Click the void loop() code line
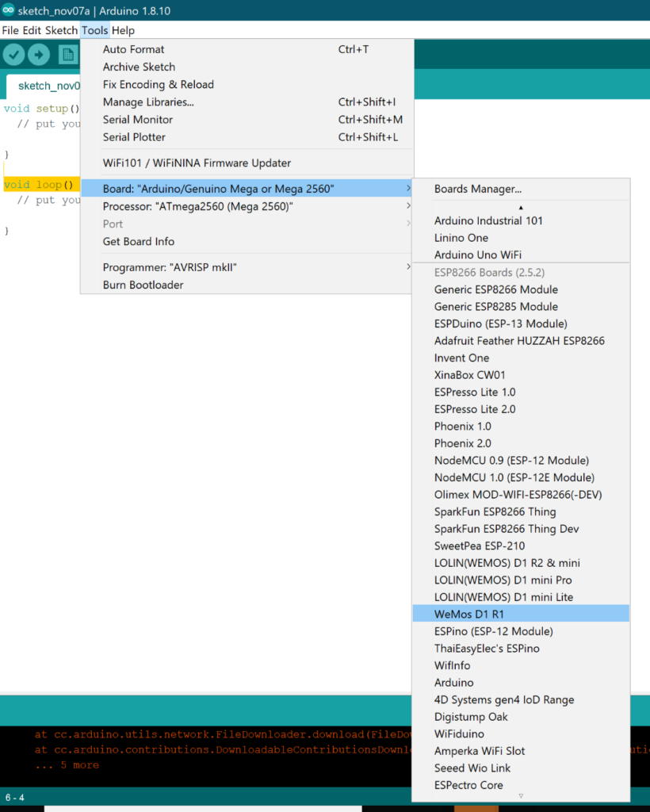The image size is (650, 812). point(41,184)
